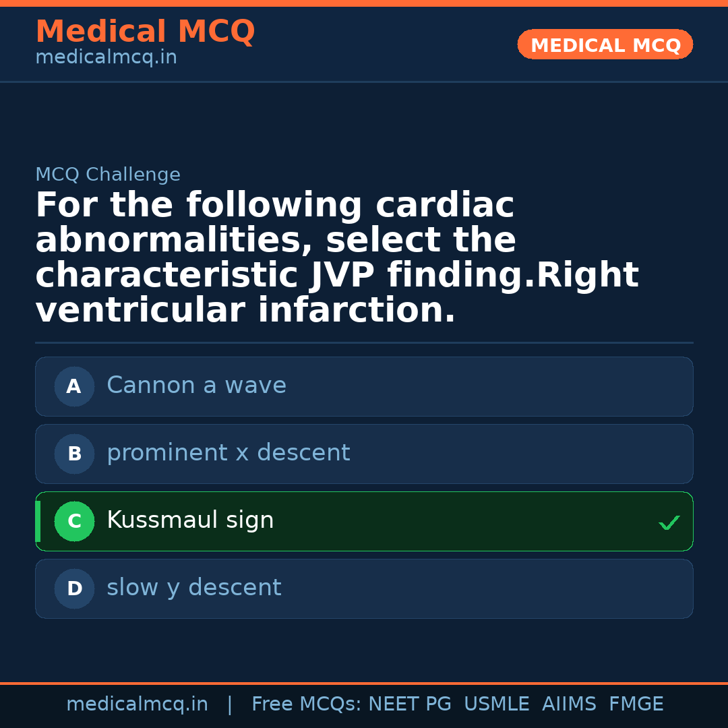Screen dimensions: 728x728
Task: Expand the MCQ Challenge section
Action: click(108, 174)
